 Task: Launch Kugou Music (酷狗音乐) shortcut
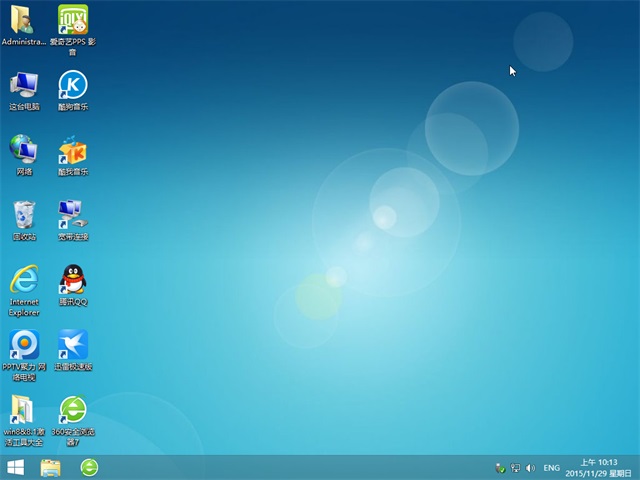73,86
